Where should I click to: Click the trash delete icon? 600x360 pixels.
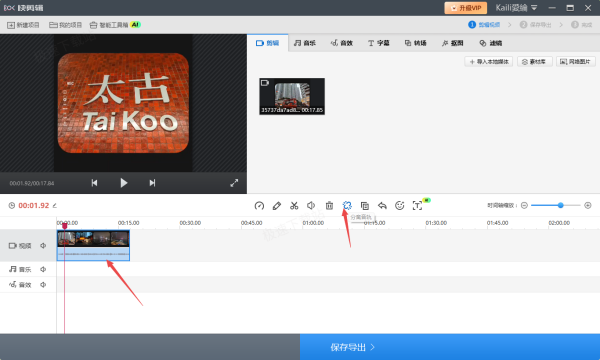(x=329, y=206)
